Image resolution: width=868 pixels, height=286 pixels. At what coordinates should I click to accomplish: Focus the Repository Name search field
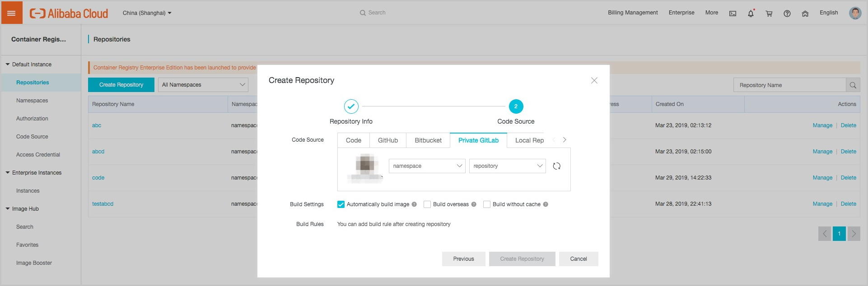click(x=789, y=85)
